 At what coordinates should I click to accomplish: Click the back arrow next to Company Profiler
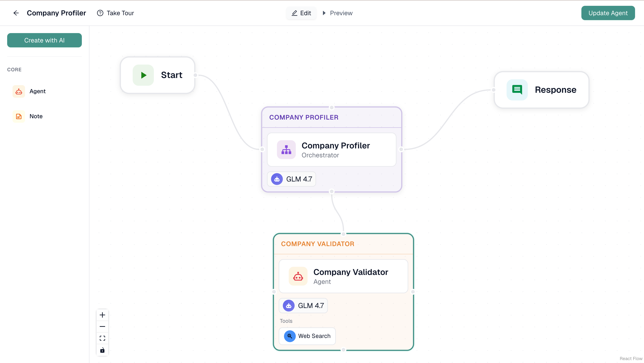[16, 13]
